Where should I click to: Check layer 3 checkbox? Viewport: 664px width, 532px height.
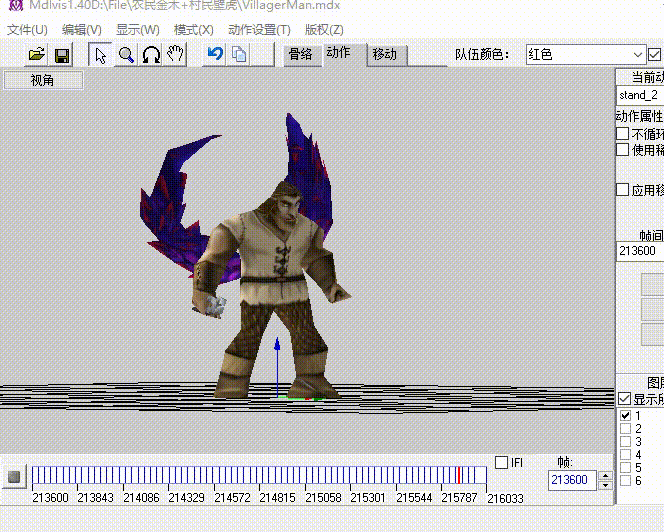(625, 441)
